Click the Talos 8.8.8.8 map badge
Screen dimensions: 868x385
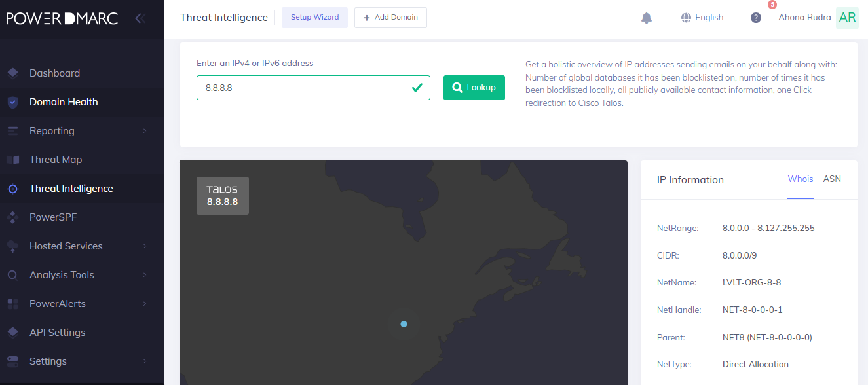pos(223,196)
